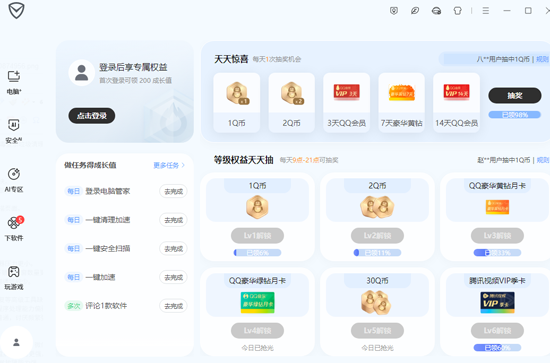Select the 14天QQ会员 prize card
The image size is (550, 363).
pos(456,103)
